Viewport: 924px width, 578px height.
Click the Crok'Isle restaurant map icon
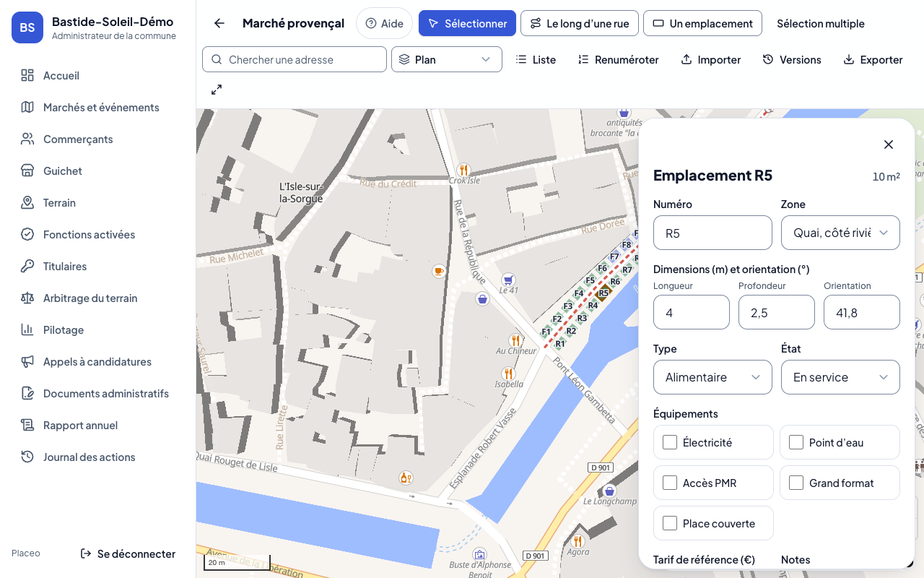pos(463,170)
